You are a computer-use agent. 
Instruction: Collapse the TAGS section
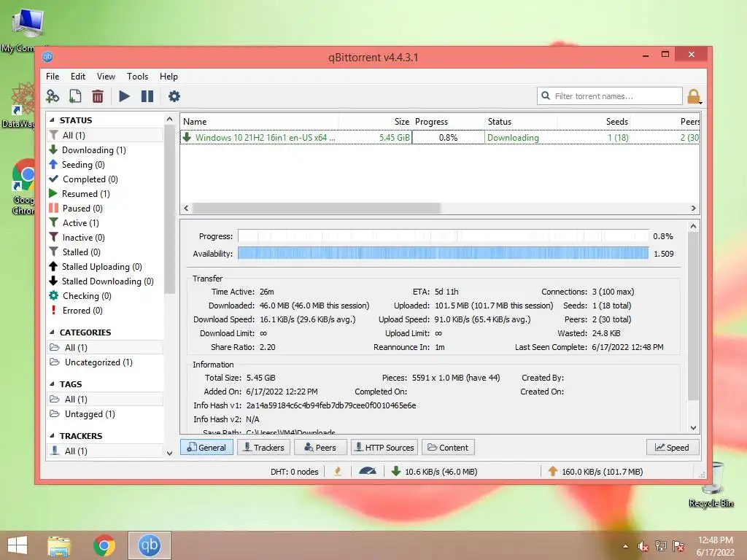[x=52, y=384]
